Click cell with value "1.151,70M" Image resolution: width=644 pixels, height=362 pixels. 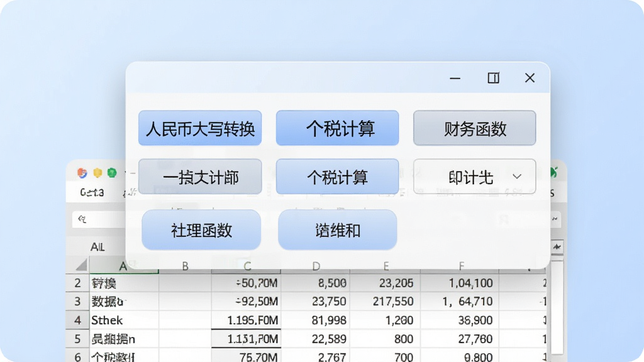click(x=246, y=339)
